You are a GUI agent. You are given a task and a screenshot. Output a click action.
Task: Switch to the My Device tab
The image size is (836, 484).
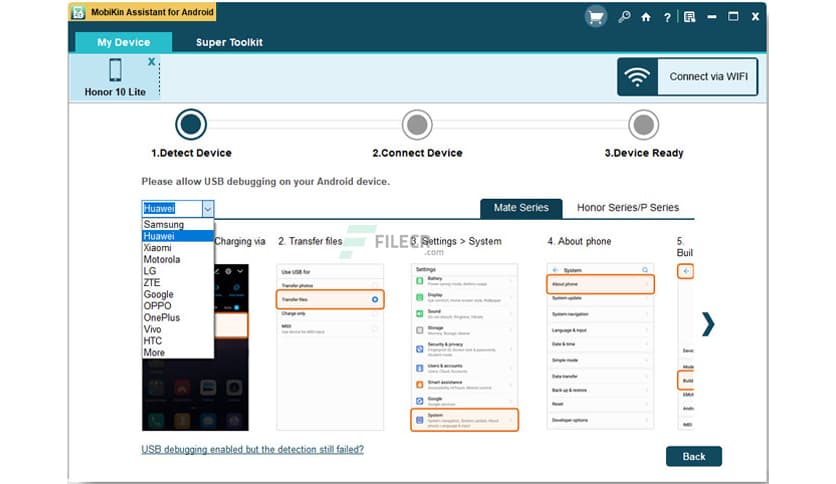(124, 42)
